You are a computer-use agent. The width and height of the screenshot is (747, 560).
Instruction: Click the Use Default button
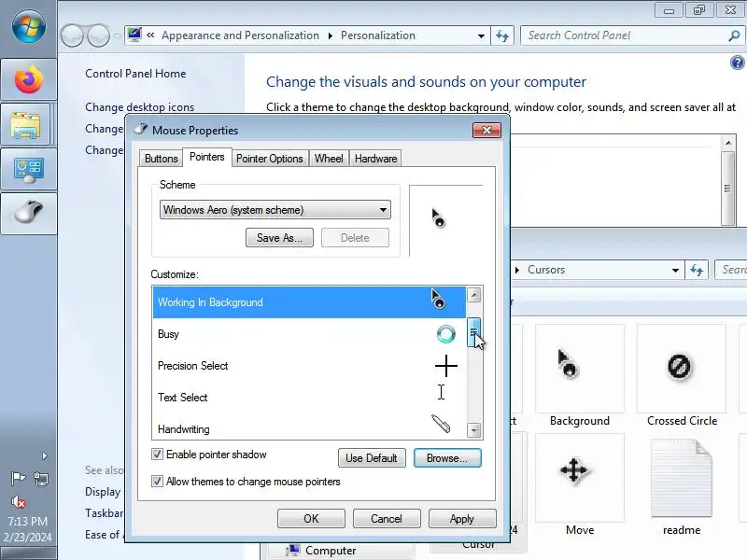372,457
